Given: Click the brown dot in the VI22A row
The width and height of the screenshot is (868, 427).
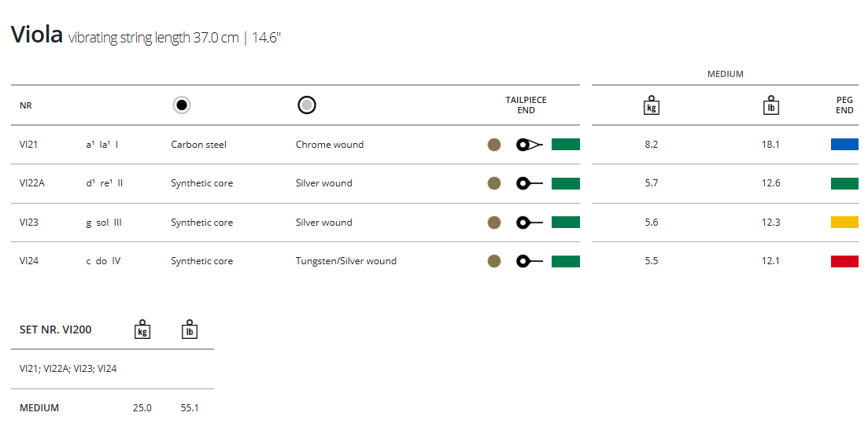Looking at the screenshot, I should [494, 183].
